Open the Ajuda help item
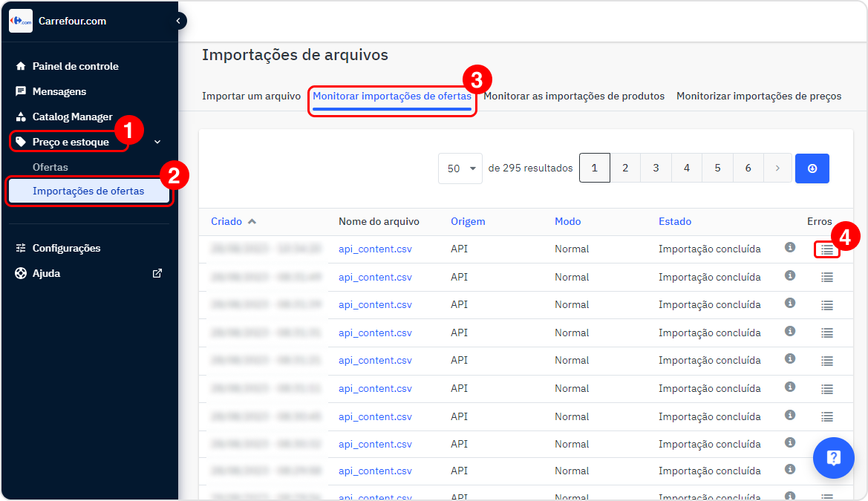 coord(47,273)
